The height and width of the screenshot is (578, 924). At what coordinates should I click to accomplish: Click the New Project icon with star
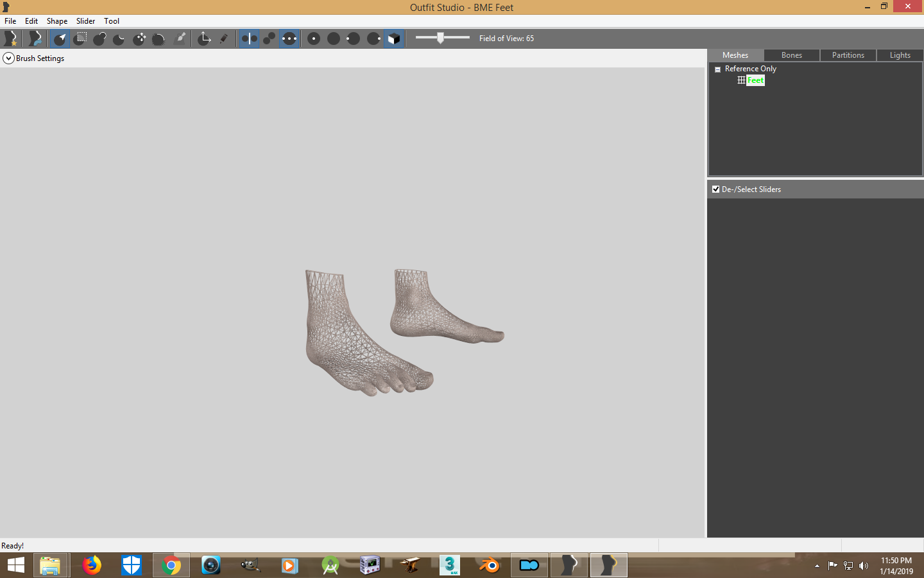pos(10,39)
